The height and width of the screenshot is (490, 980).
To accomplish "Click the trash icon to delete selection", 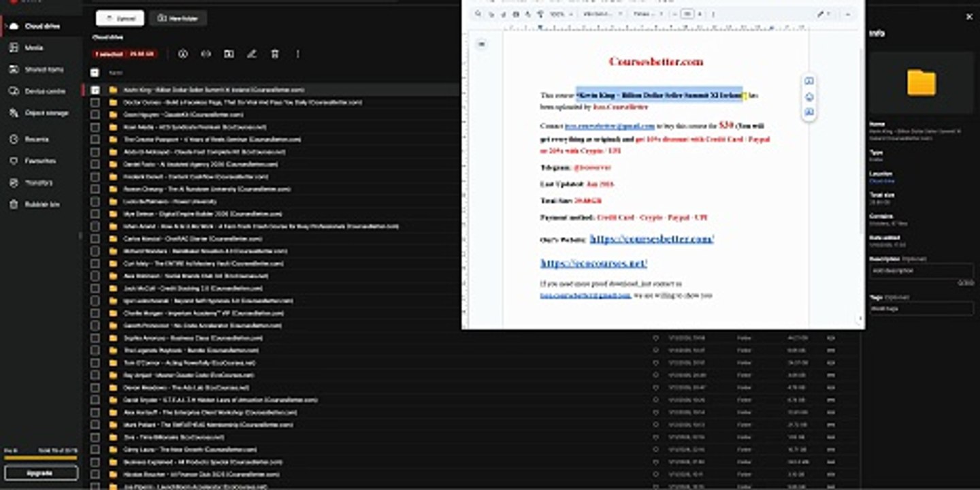I will (275, 54).
